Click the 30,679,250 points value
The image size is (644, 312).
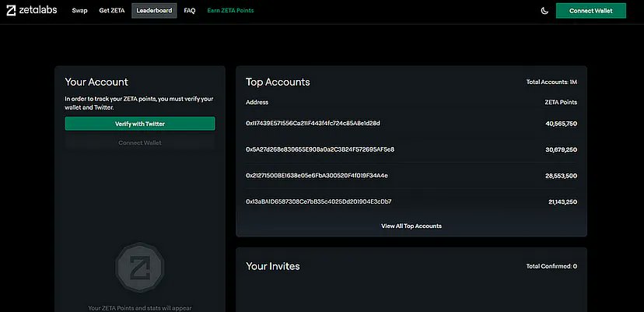point(561,150)
